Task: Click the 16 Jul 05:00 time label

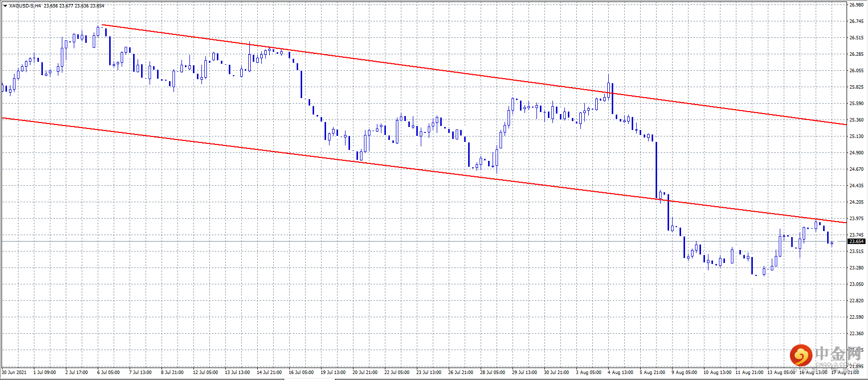Action: 301,373
